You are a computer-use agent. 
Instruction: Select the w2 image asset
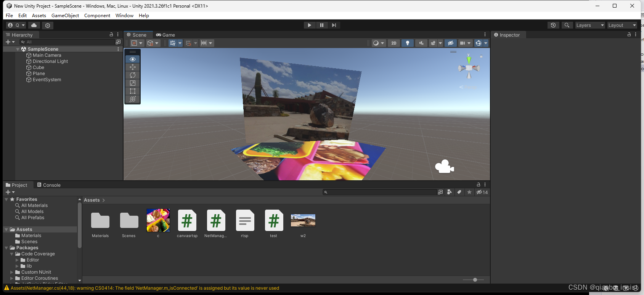tap(303, 224)
